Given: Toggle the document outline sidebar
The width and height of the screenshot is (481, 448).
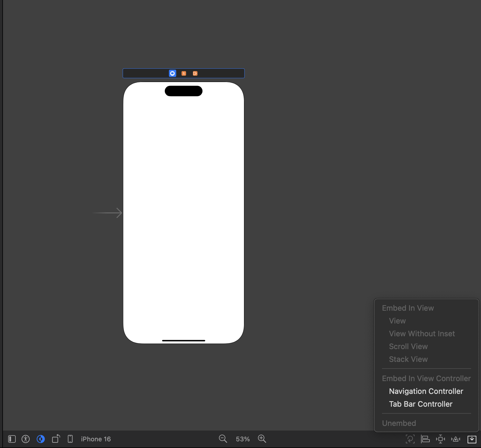Looking at the screenshot, I should pos(12,439).
